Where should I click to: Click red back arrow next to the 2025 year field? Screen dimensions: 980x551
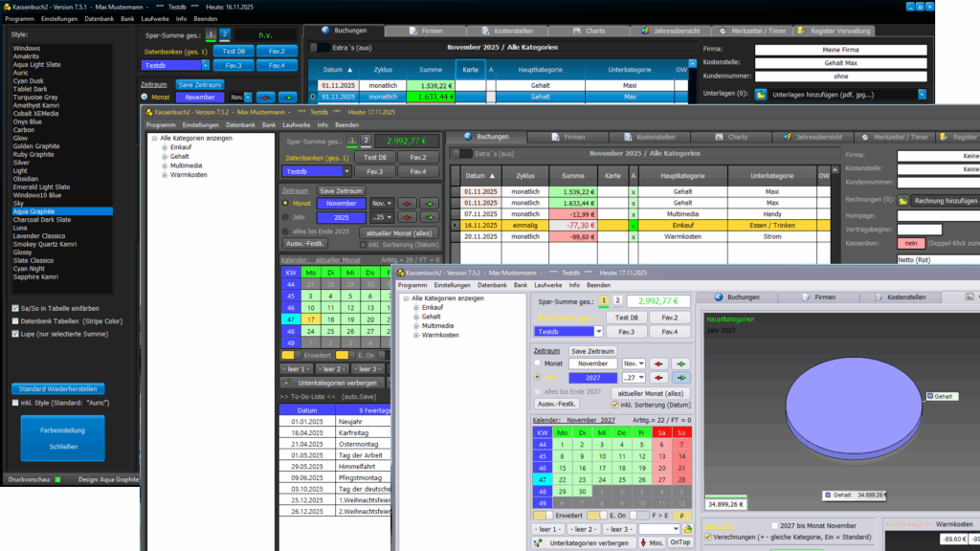407,217
